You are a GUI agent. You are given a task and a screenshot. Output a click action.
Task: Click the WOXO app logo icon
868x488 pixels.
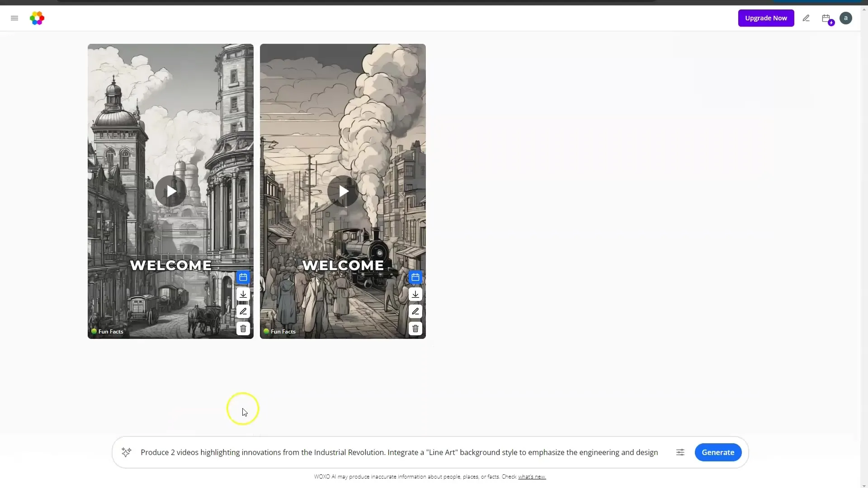(x=37, y=18)
